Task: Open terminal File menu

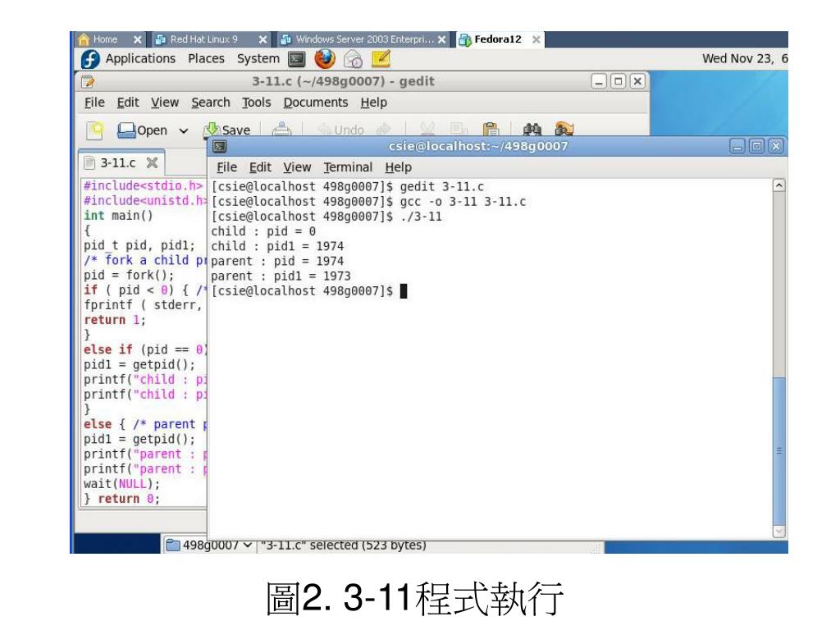Action: pyautogui.click(x=226, y=167)
